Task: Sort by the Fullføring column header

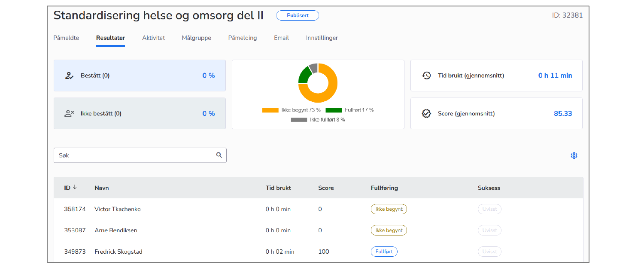Action: (384, 188)
